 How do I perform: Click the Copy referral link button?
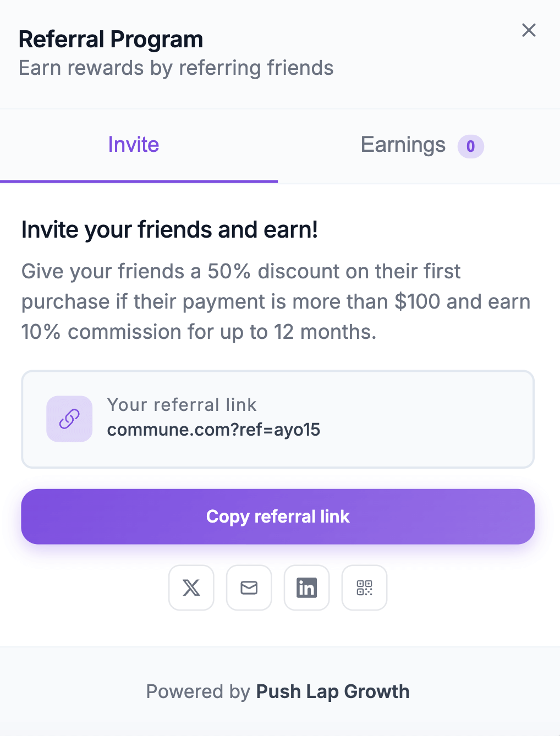[x=278, y=517]
